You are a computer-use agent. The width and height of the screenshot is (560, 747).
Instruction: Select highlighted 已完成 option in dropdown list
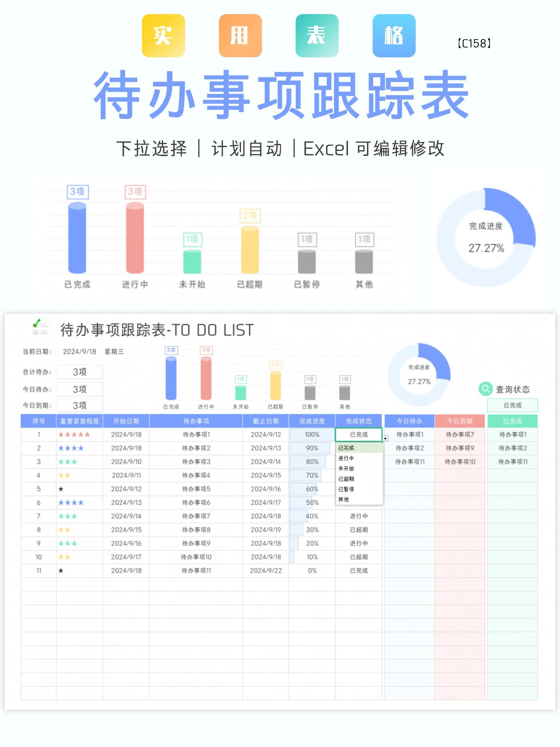pos(359,448)
